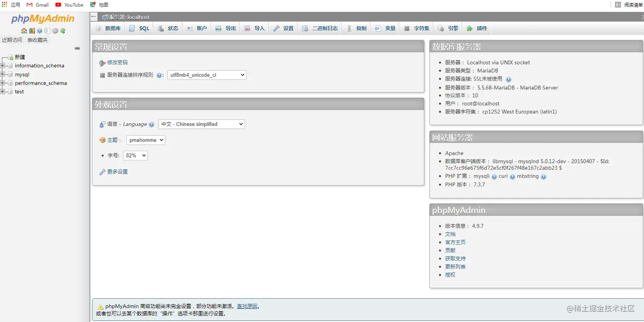Click the 主题 theme link label
The width and height of the screenshot is (644, 322).
(x=112, y=140)
